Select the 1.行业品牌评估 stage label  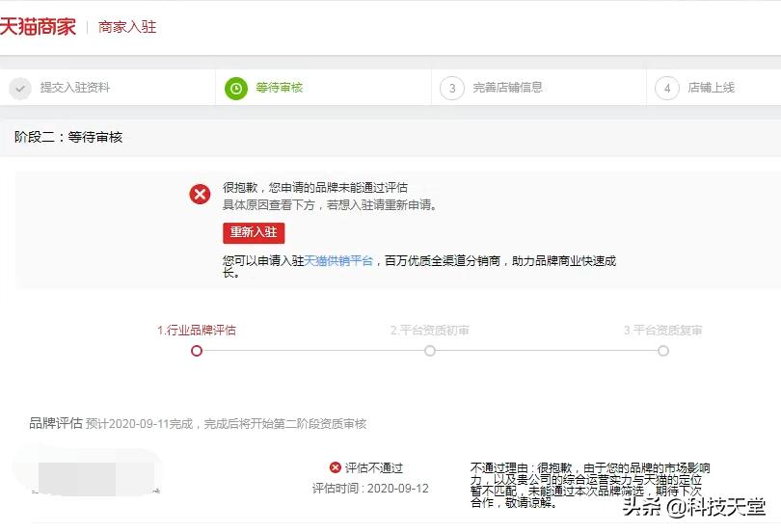tap(197, 330)
